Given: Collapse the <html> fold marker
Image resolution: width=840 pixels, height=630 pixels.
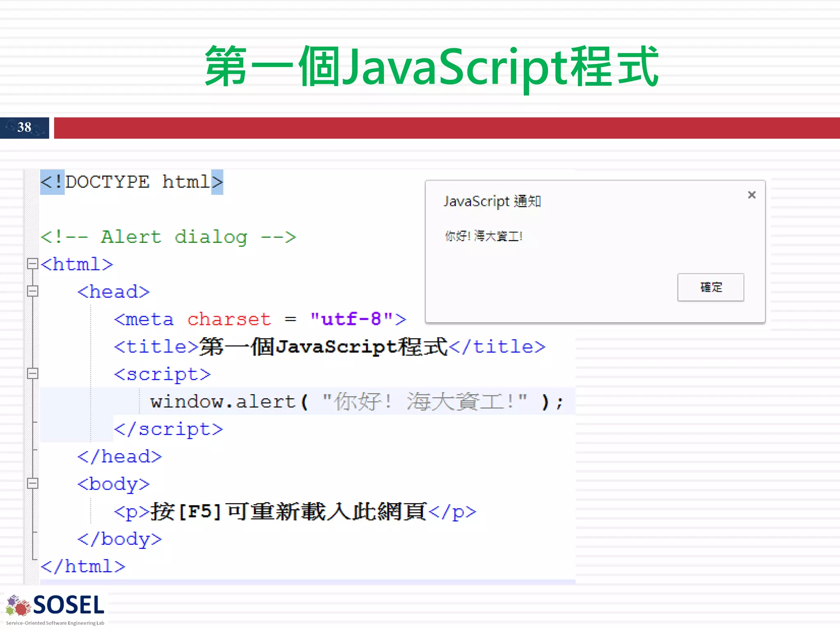Looking at the screenshot, I should (x=32, y=264).
